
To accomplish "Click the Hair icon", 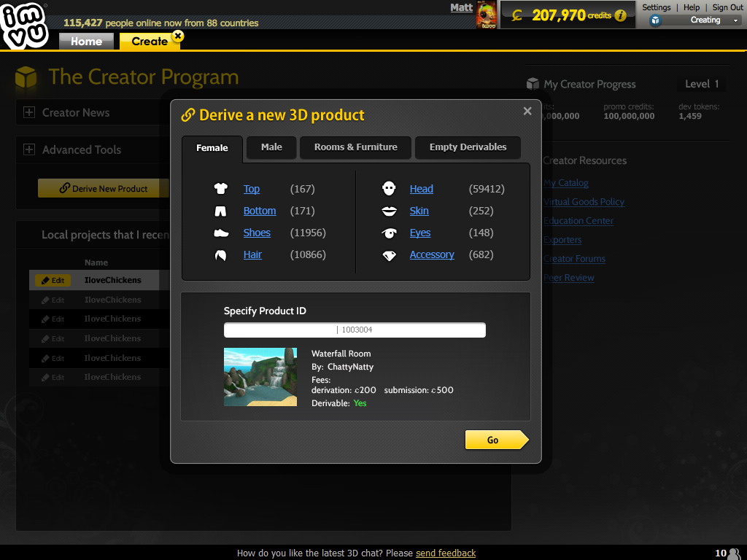I will pyautogui.click(x=220, y=255).
